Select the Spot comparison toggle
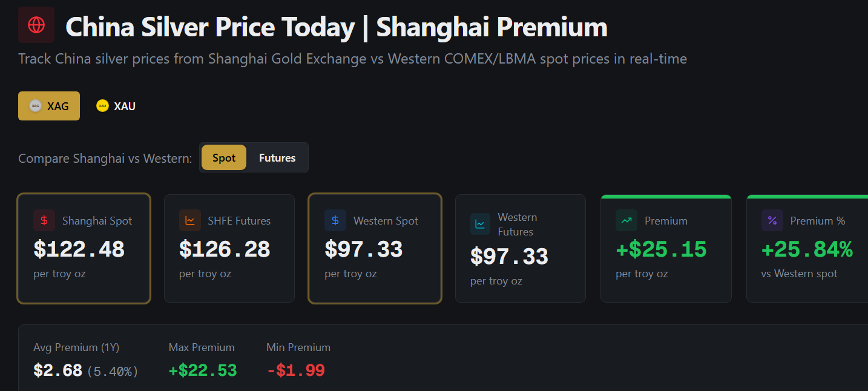Image resolution: width=868 pixels, height=391 pixels. coord(224,158)
